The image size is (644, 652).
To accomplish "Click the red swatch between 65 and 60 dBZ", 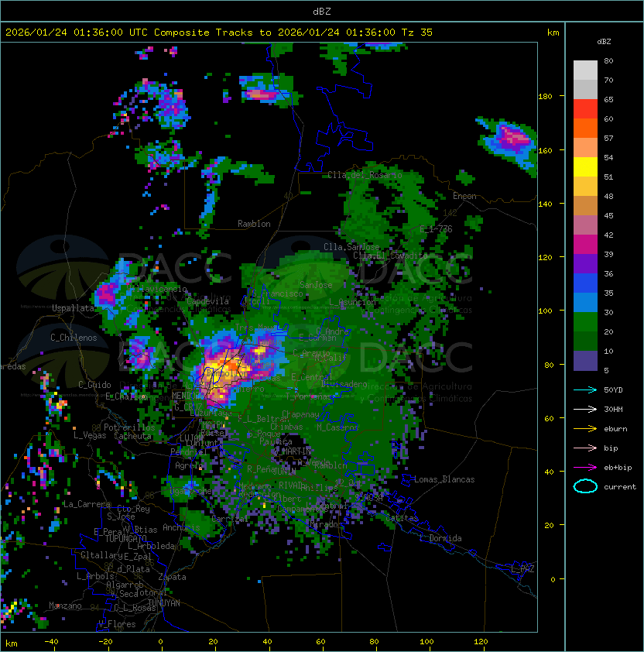I will (585, 109).
